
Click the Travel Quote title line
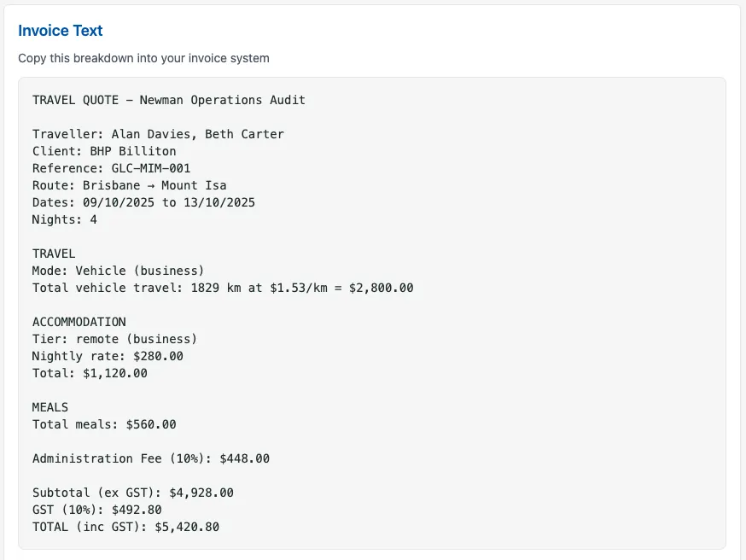(x=169, y=100)
